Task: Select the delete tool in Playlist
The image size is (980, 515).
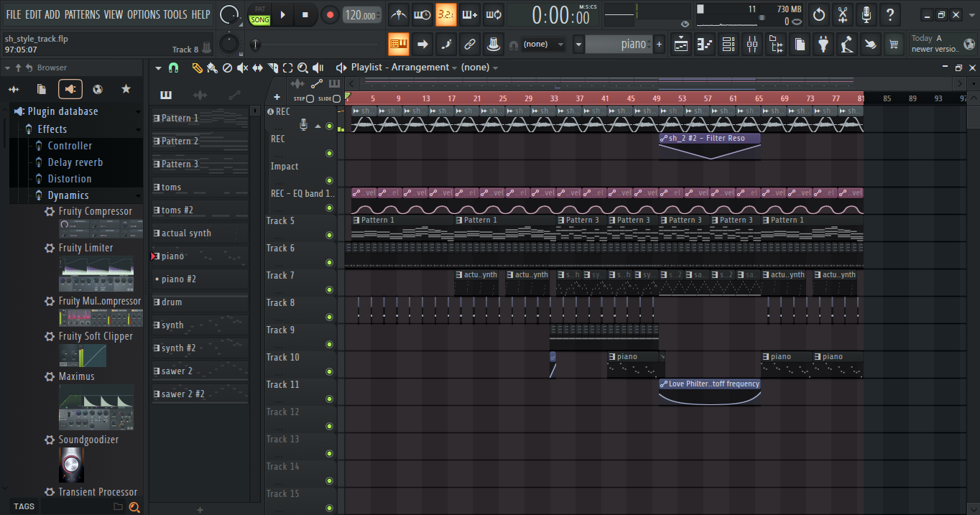Action: (x=227, y=68)
